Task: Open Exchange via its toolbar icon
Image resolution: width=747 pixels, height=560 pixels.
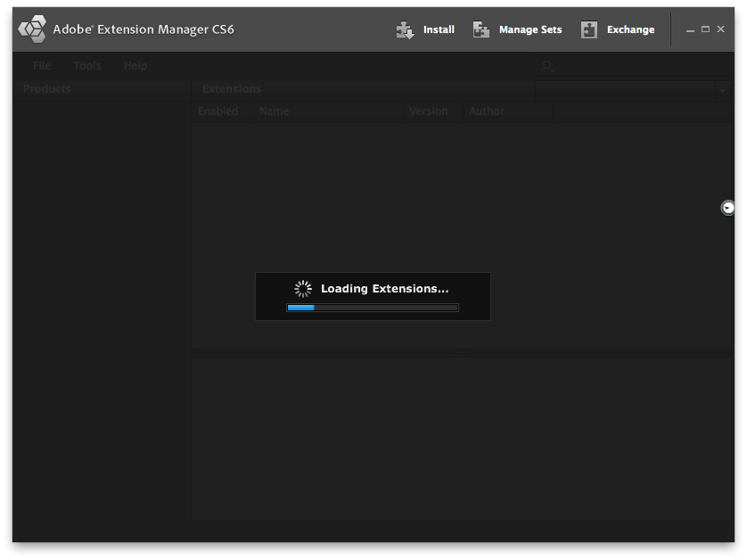Action: (x=589, y=29)
